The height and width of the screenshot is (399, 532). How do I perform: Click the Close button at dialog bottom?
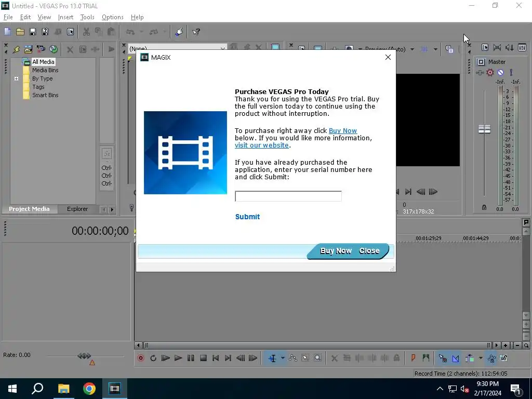pos(369,251)
